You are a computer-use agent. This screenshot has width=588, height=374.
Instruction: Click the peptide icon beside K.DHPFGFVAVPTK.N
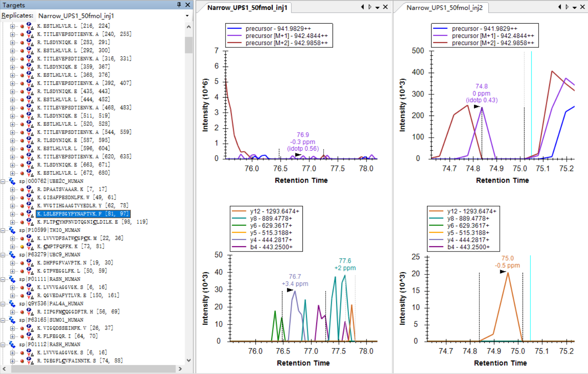coord(30,263)
